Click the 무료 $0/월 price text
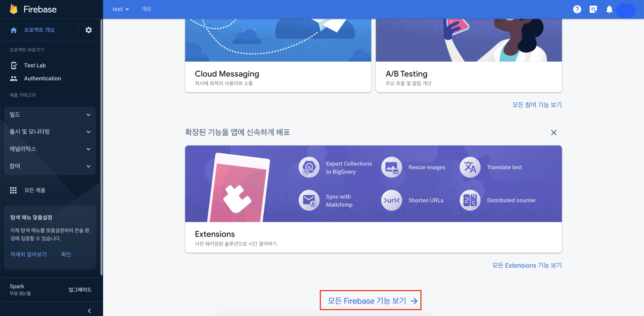 point(20,293)
